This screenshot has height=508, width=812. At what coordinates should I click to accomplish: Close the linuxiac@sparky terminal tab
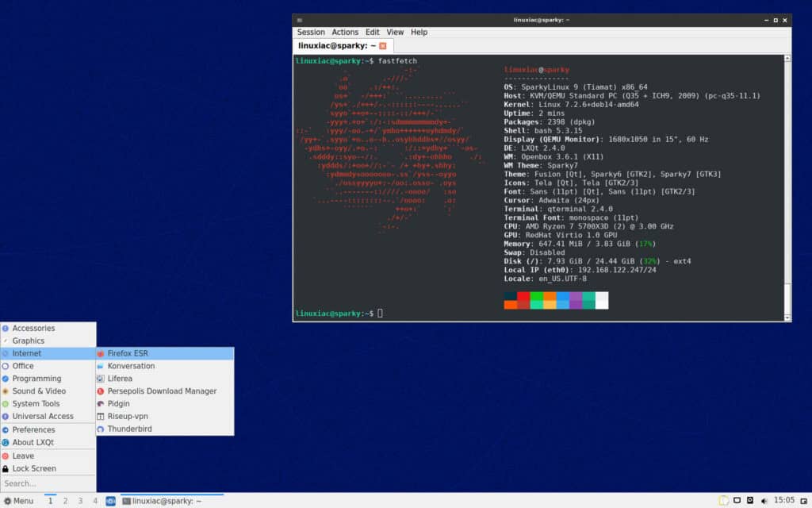[x=383, y=46]
